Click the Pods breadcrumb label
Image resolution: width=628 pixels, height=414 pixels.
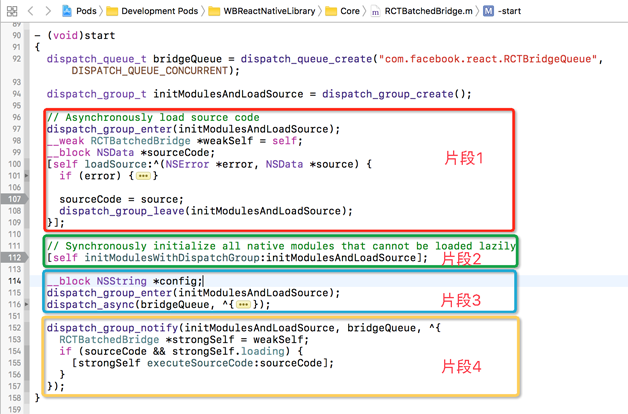coord(86,11)
